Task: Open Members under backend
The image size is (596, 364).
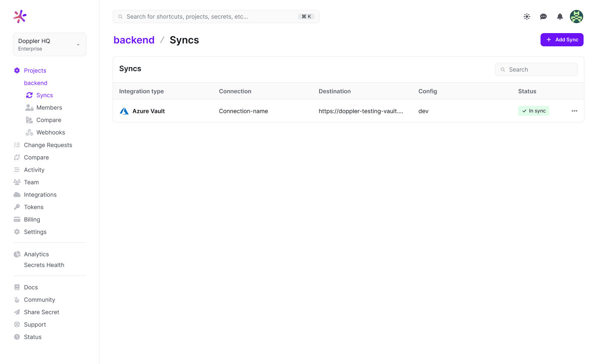Action: pyautogui.click(x=49, y=108)
